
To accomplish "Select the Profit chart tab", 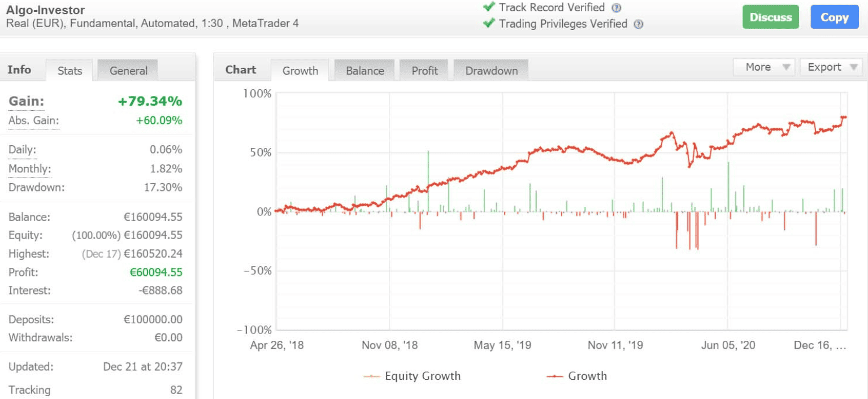I will 424,71.
